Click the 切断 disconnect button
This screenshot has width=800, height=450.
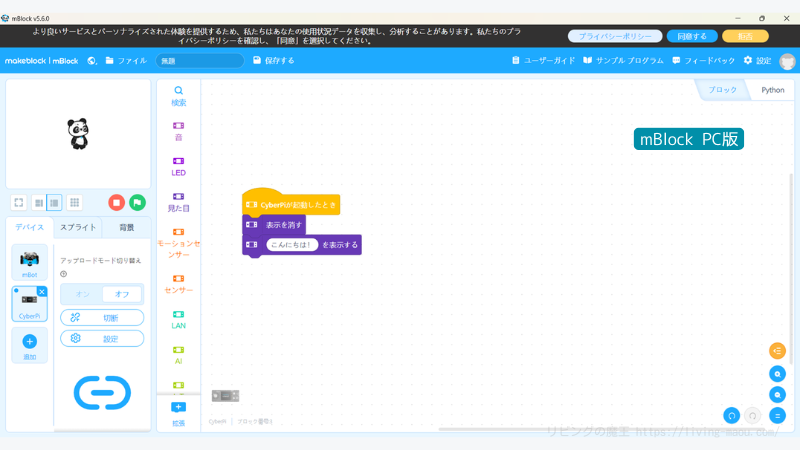tap(102, 317)
